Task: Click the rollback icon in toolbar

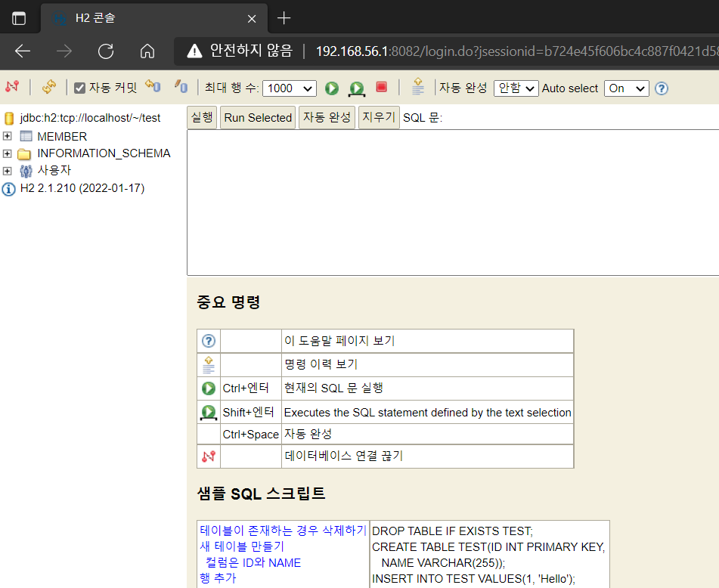Action: point(153,85)
